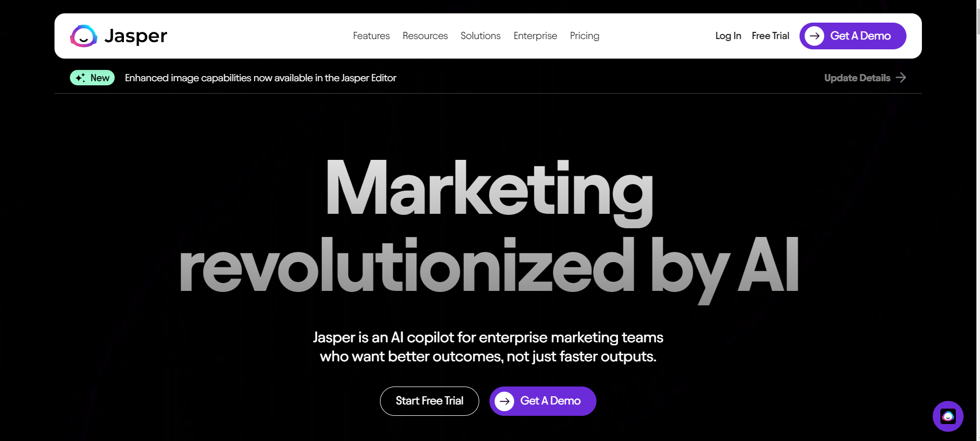Open the Features menu
The image size is (980, 441).
point(371,36)
